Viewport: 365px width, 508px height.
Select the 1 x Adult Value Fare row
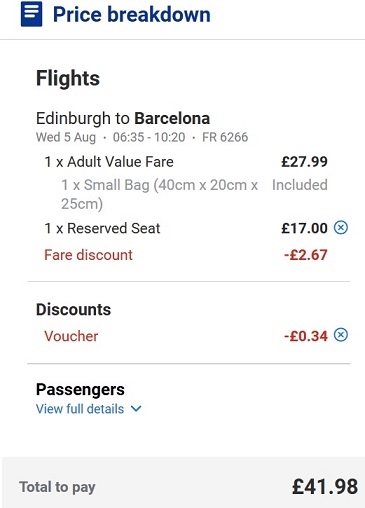(x=186, y=162)
